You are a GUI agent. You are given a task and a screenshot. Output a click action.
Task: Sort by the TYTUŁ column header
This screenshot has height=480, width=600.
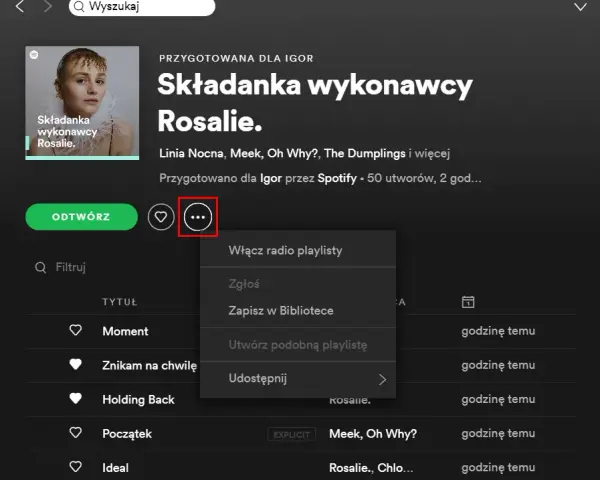[x=120, y=302]
